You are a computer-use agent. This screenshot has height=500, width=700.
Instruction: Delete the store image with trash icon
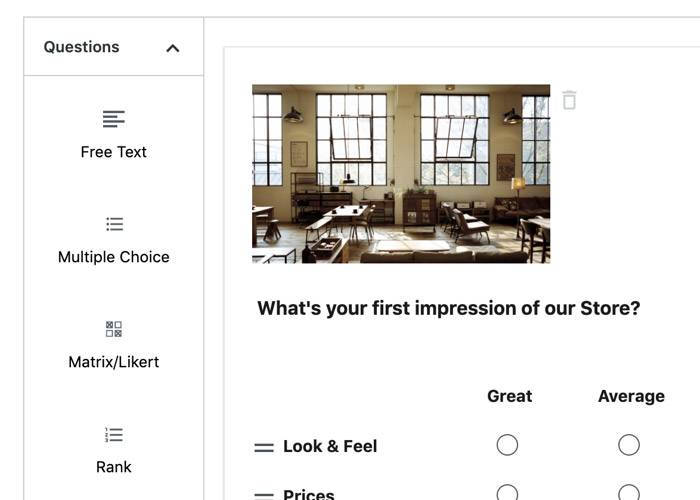(x=569, y=100)
